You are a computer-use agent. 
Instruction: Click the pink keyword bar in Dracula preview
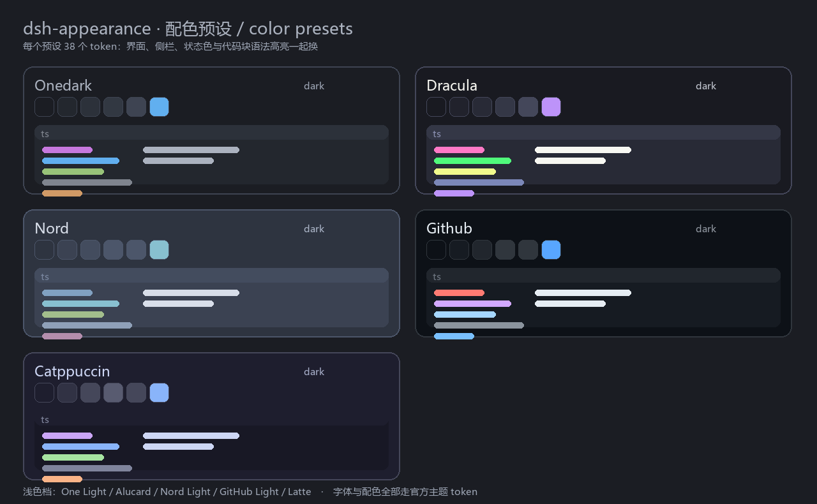[459, 150]
